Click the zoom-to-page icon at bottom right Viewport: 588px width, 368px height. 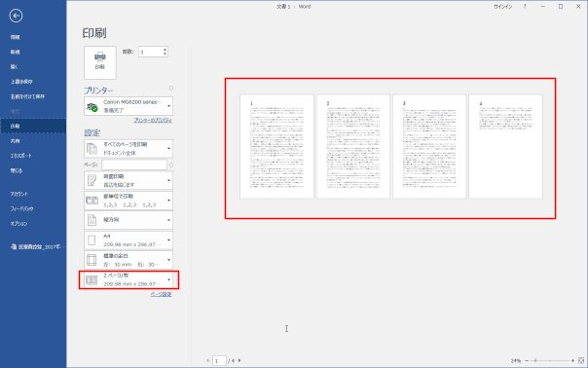click(x=581, y=360)
